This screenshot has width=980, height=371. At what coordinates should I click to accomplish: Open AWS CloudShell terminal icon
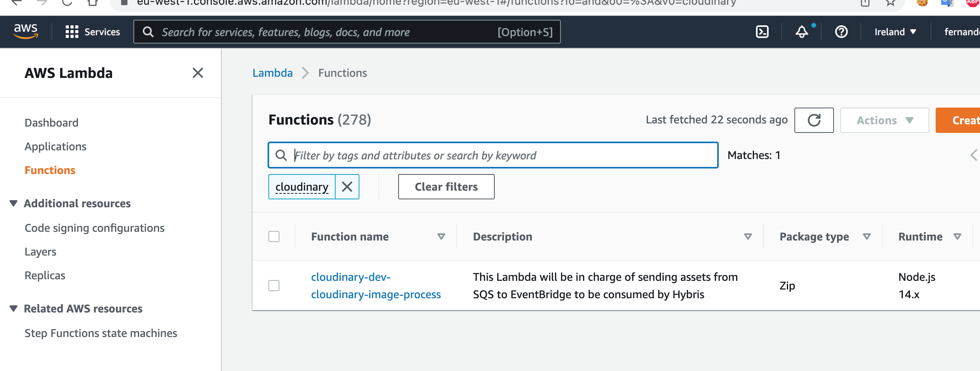pyautogui.click(x=762, y=32)
